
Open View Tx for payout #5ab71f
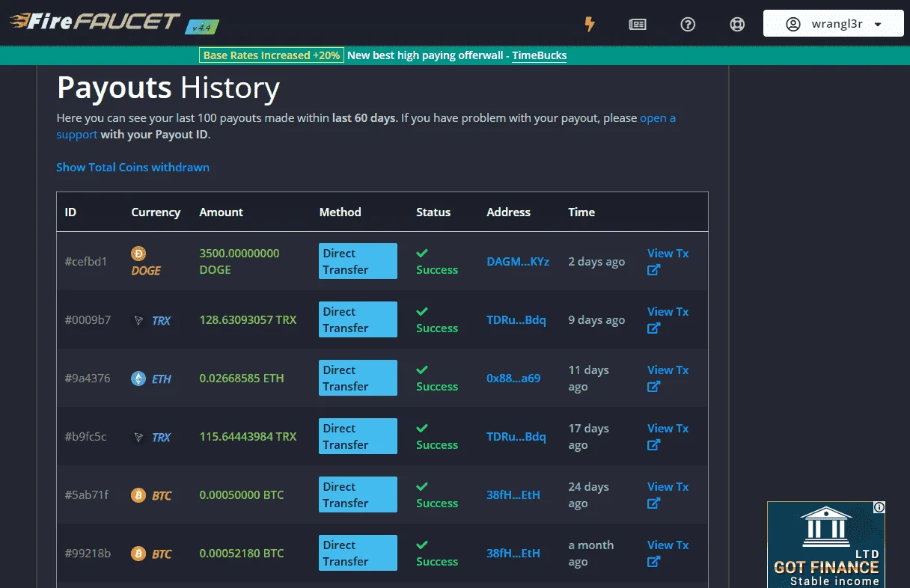[x=668, y=494]
